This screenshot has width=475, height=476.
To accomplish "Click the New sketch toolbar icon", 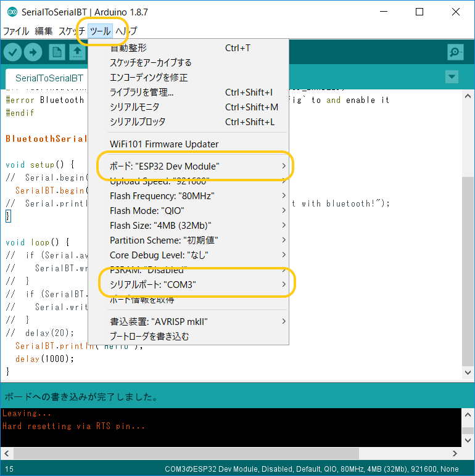I will [x=57, y=52].
